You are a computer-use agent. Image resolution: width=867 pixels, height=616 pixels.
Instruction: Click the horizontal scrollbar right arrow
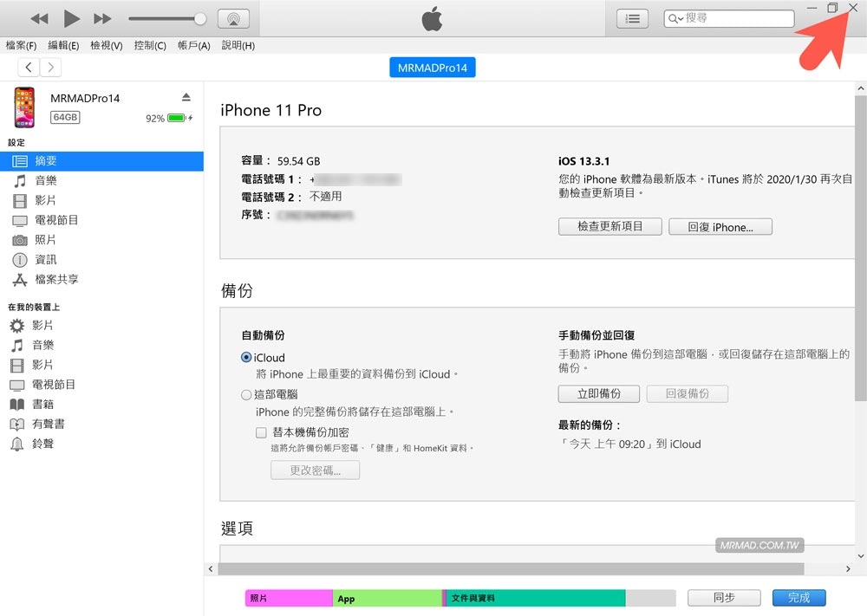click(848, 568)
